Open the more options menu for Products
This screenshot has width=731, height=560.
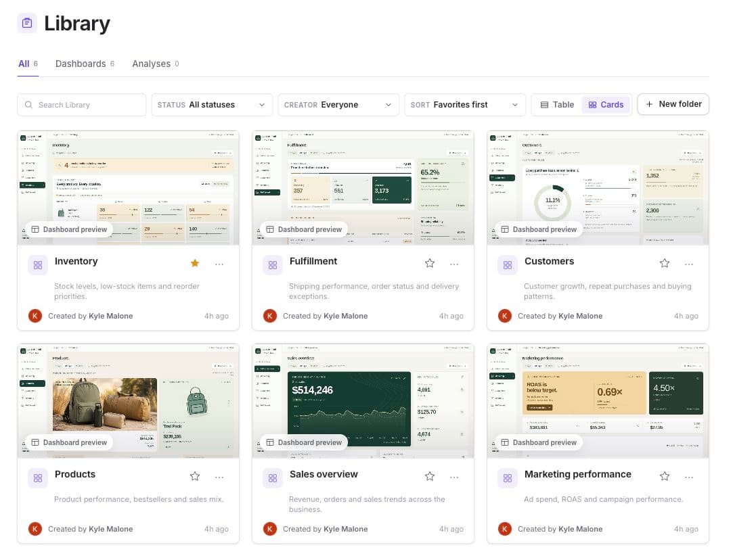[219, 477]
